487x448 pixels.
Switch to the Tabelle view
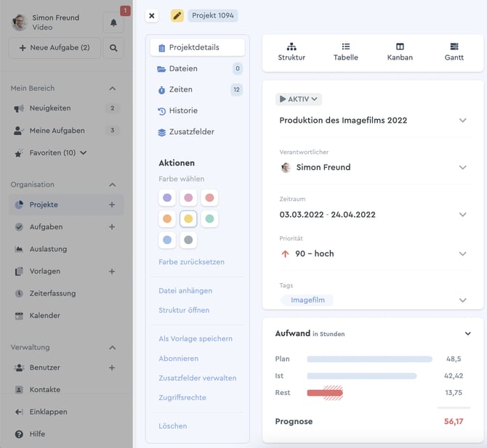[x=346, y=52]
